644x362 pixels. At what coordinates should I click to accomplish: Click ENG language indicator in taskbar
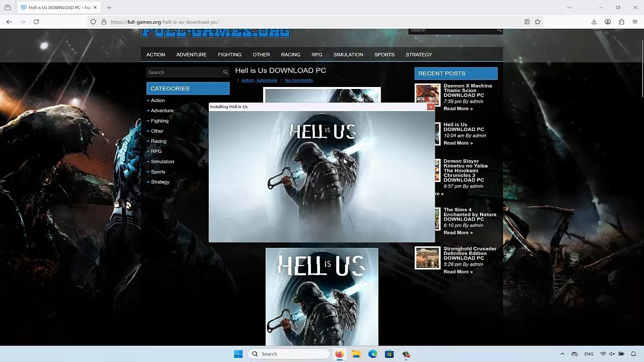[589, 354]
